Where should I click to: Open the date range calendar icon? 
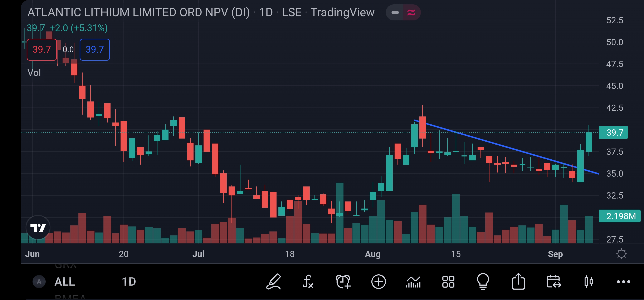553,281
